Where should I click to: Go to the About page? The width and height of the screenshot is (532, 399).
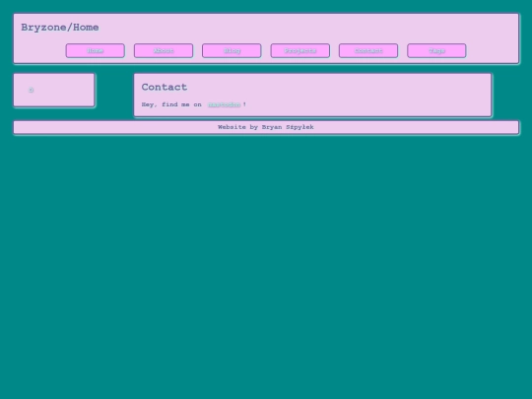tap(164, 50)
